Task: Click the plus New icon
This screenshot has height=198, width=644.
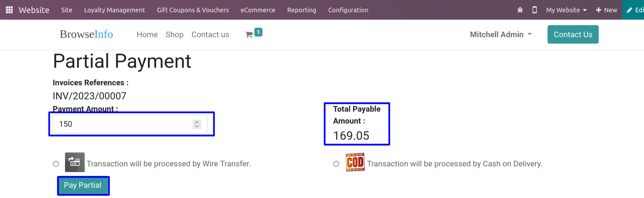Action: [x=599, y=10]
